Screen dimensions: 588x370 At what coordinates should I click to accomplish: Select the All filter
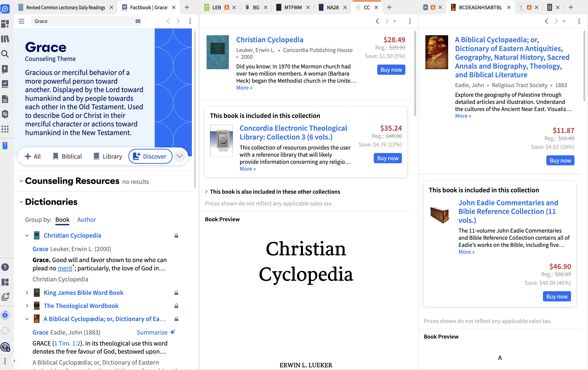click(33, 156)
